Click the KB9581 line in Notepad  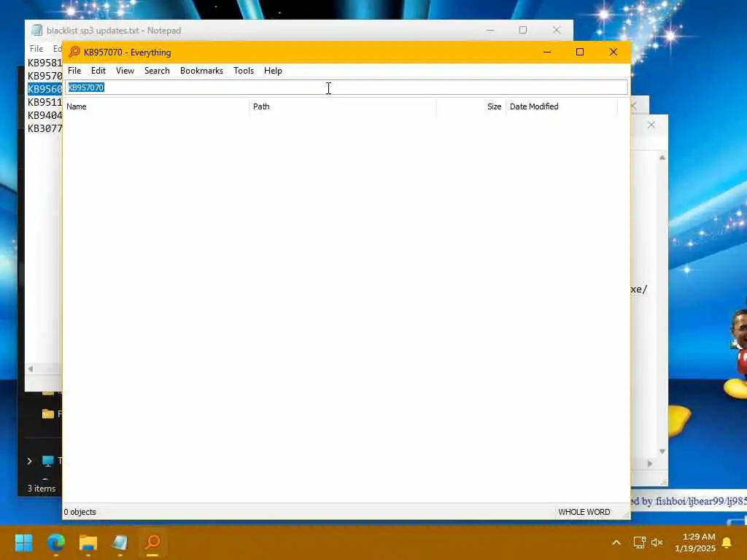[x=44, y=63]
